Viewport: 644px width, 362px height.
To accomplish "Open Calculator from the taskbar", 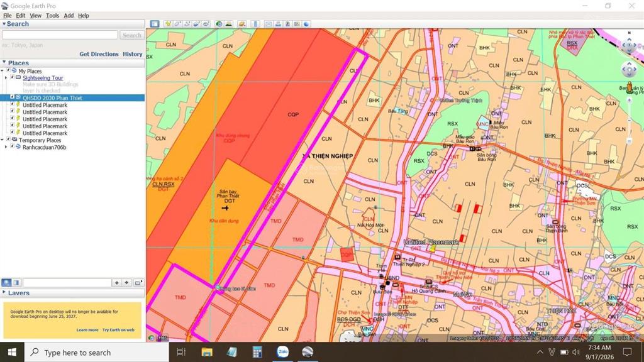I will click(x=257, y=352).
